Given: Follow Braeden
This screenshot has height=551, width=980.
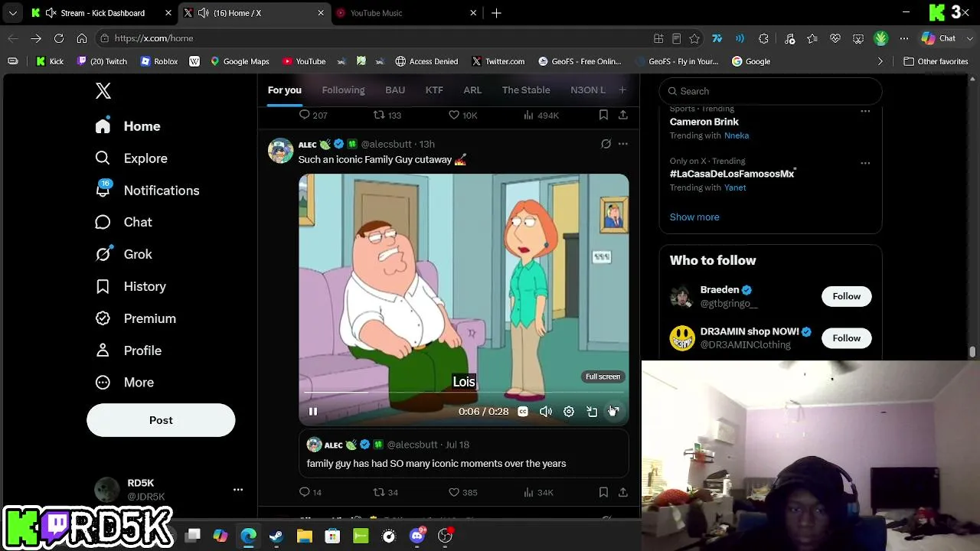Looking at the screenshot, I should click(x=847, y=296).
